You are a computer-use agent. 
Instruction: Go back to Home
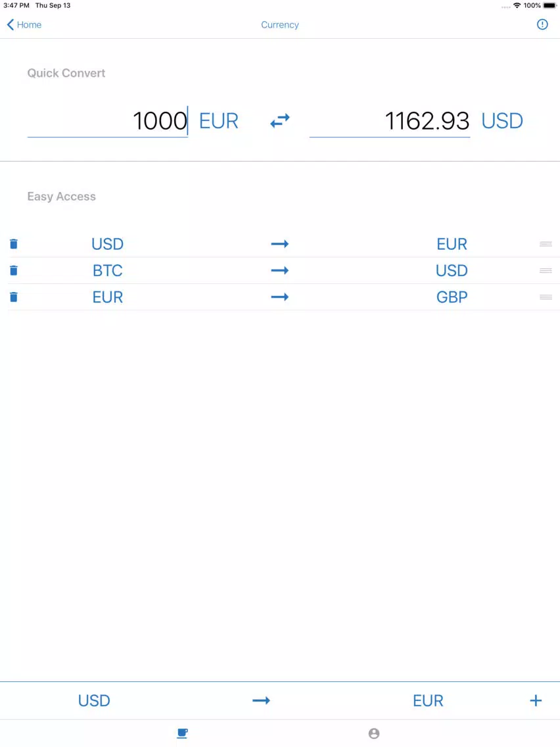(x=24, y=25)
